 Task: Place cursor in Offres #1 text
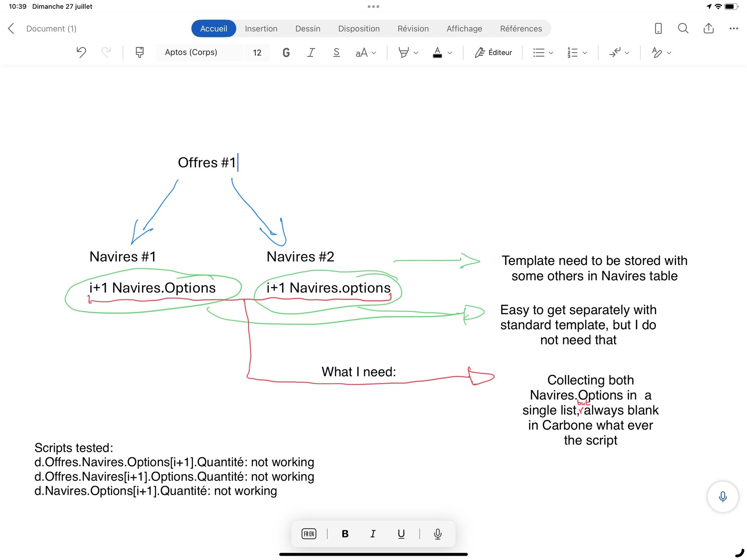(207, 162)
